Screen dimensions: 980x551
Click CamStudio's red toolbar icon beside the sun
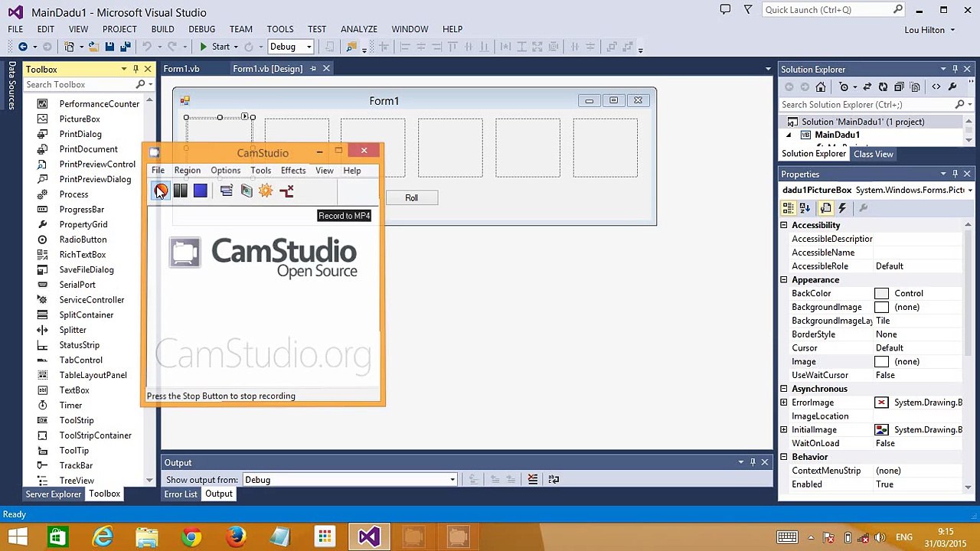286,191
